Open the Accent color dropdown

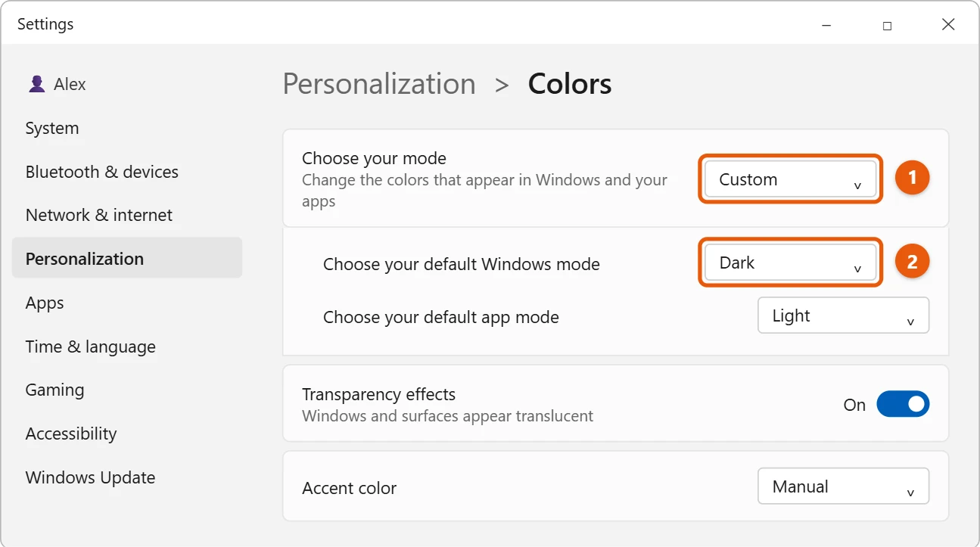tap(843, 486)
